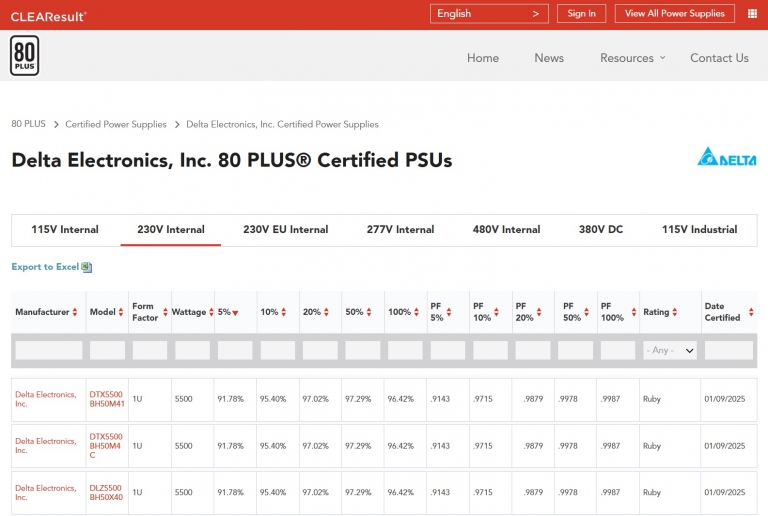The height and width of the screenshot is (516, 768).
Task: Focus the Date Certified filter field
Action: point(729,351)
